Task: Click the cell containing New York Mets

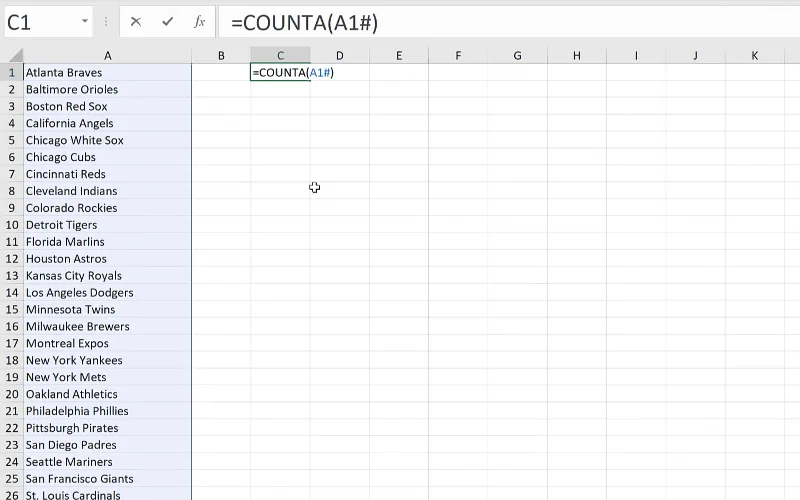Action: (x=108, y=377)
